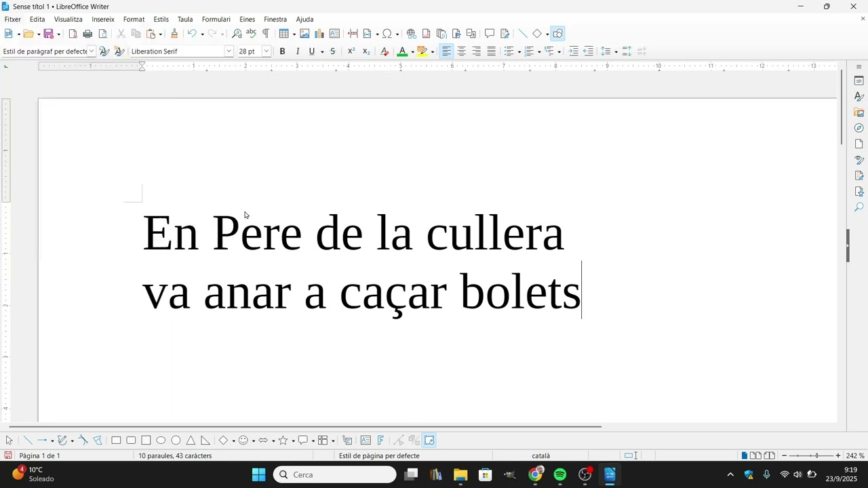The height and width of the screenshot is (488, 868).
Task: Expand the line spacing dropdown arrow
Action: [x=616, y=52]
